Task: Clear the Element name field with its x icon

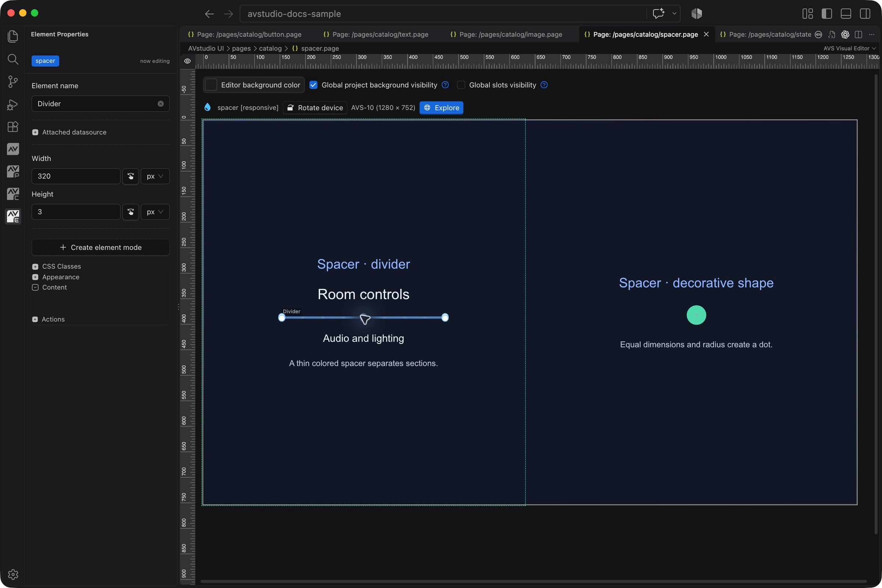Action: [x=161, y=104]
